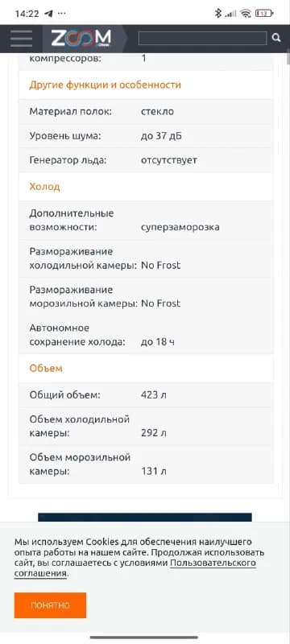Open the Пользовательского соглашения link
290x644 pixels.
(135, 568)
